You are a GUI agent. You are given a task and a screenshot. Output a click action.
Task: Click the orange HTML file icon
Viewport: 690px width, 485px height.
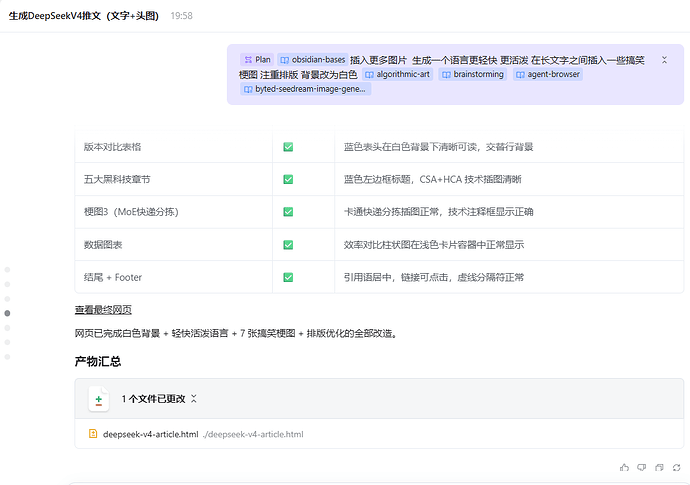(x=93, y=434)
